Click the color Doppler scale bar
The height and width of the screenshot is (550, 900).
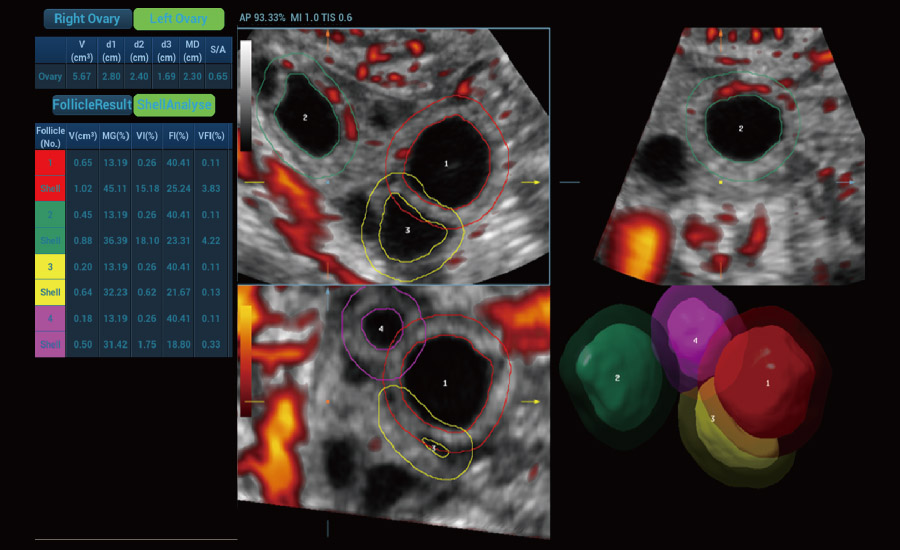245,359
